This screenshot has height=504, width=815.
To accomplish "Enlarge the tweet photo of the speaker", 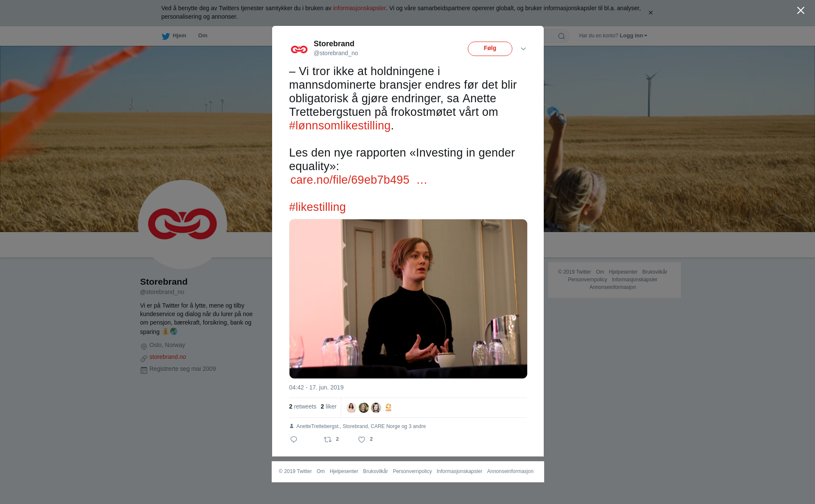I will (x=408, y=299).
